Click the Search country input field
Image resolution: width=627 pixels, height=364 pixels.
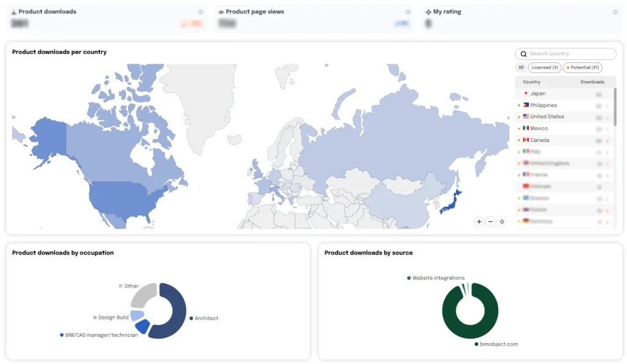[569, 54]
